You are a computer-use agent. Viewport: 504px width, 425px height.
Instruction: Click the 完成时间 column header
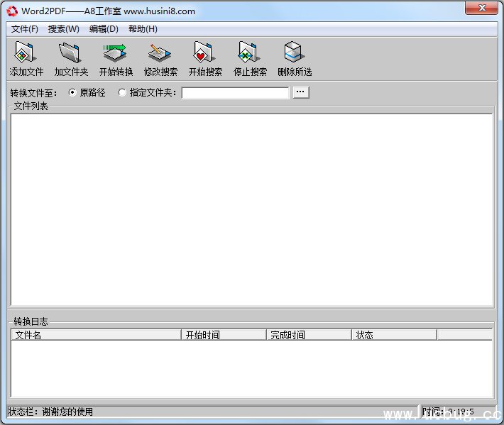[x=309, y=335]
